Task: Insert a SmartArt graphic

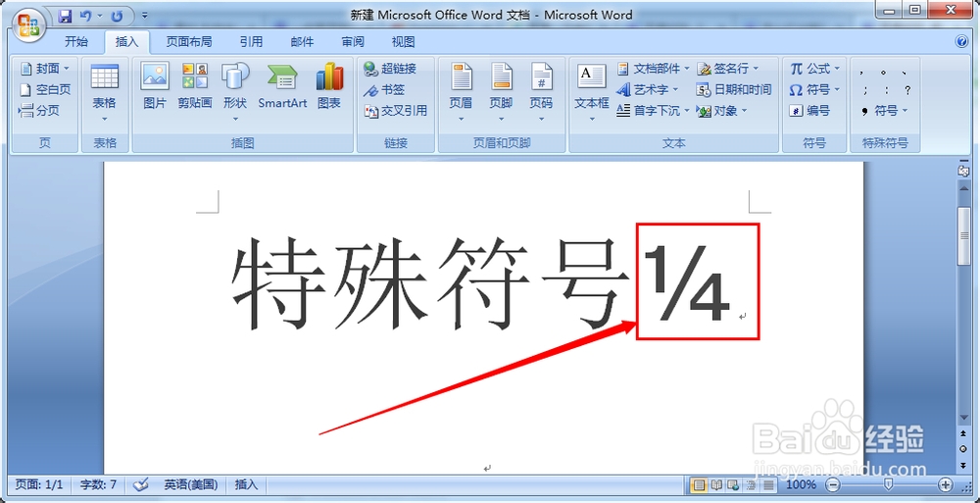Action: tap(282, 86)
